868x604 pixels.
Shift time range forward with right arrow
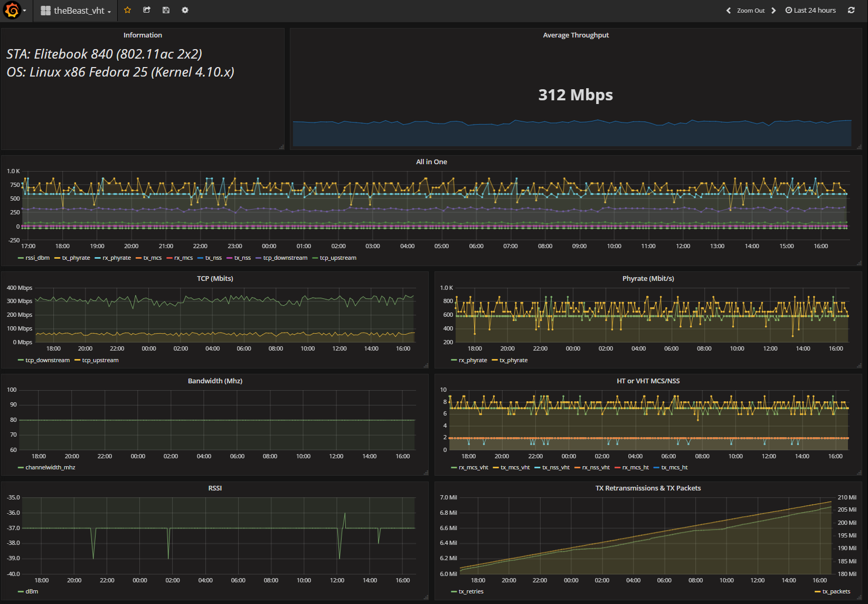[773, 11]
